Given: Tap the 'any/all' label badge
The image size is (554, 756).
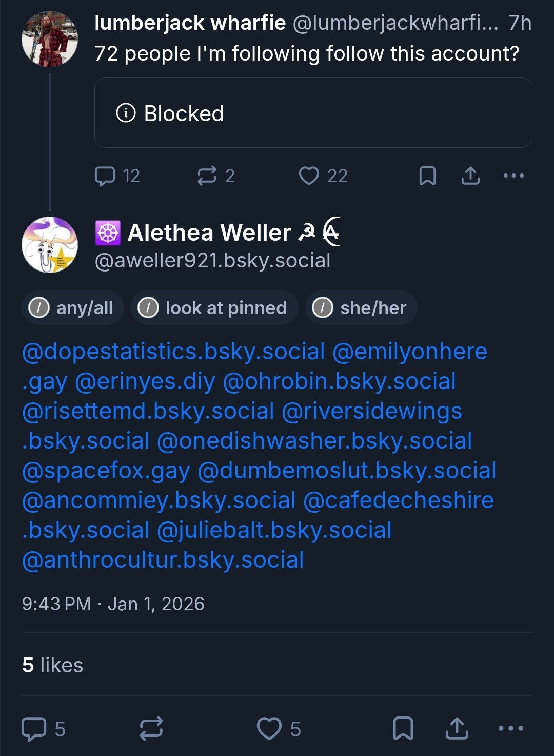Looking at the screenshot, I should pyautogui.click(x=73, y=308).
